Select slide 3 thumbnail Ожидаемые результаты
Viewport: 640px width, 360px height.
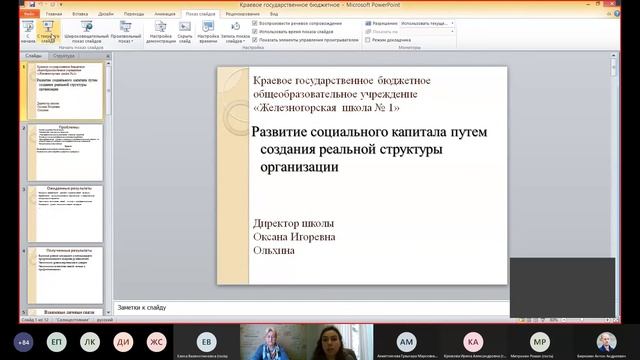pos(65,214)
